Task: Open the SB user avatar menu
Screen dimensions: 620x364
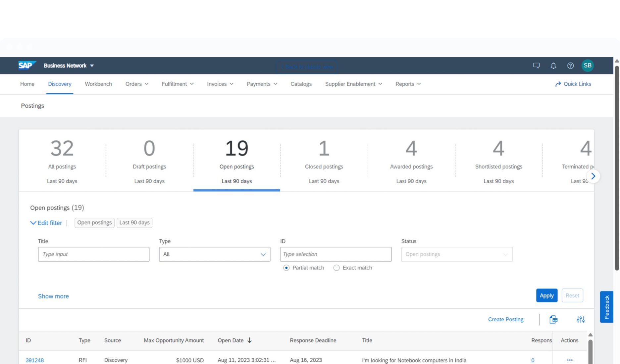Action: coord(588,66)
